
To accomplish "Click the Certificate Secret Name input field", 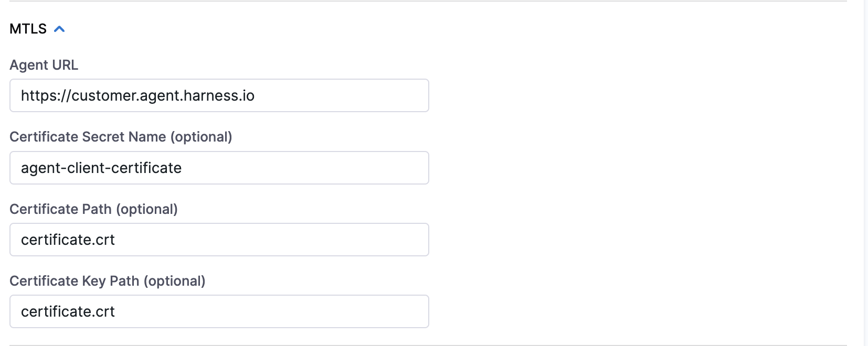I will [x=219, y=168].
